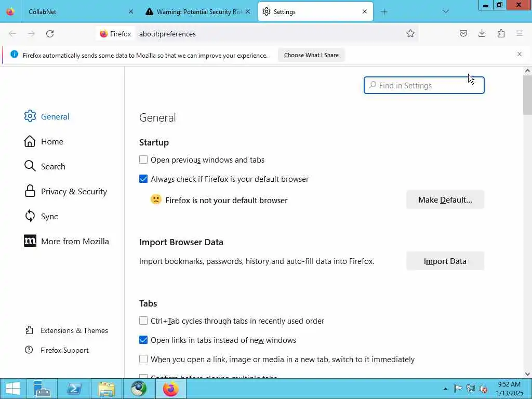Enable Open previous windows and tabs
The height and width of the screenshot is (399, 532).
[143, 159]
